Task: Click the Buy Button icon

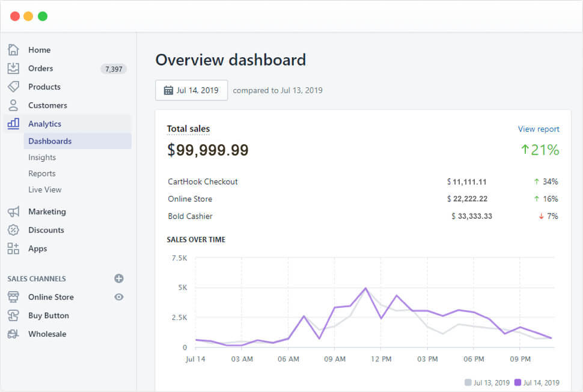Action: [13, 316]
